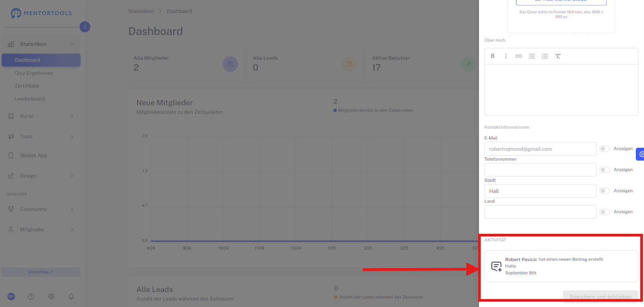This screenshot has height=307, width=644.
Task: Click the Kurse sidebar icon
Action: coord(11,116)
